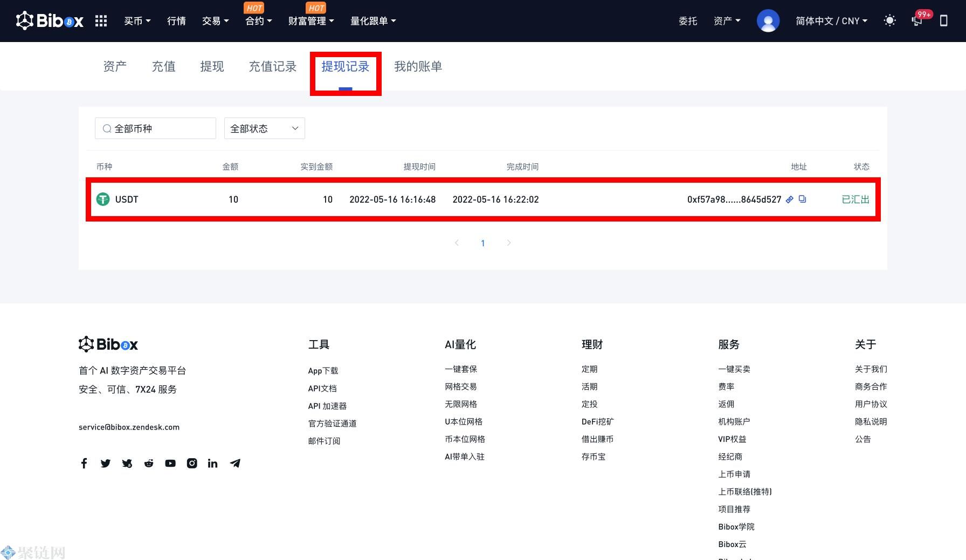Viewport: 966px width, 560px height.
Task: Click the search icon in the coin filter
Action: click(107, 128)
